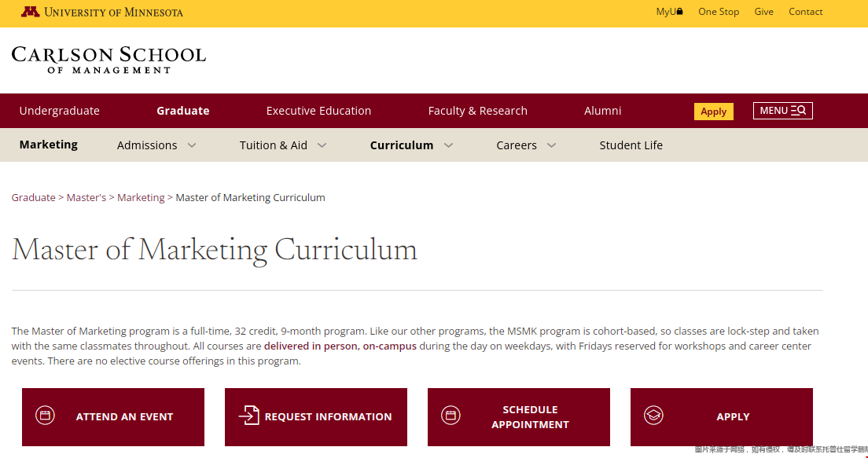Click the yellow Apply button

tap(714, 112)
